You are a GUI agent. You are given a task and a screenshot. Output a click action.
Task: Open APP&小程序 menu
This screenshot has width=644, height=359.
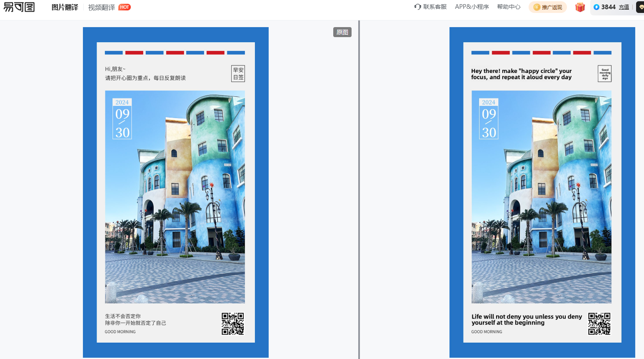[472, 7]
